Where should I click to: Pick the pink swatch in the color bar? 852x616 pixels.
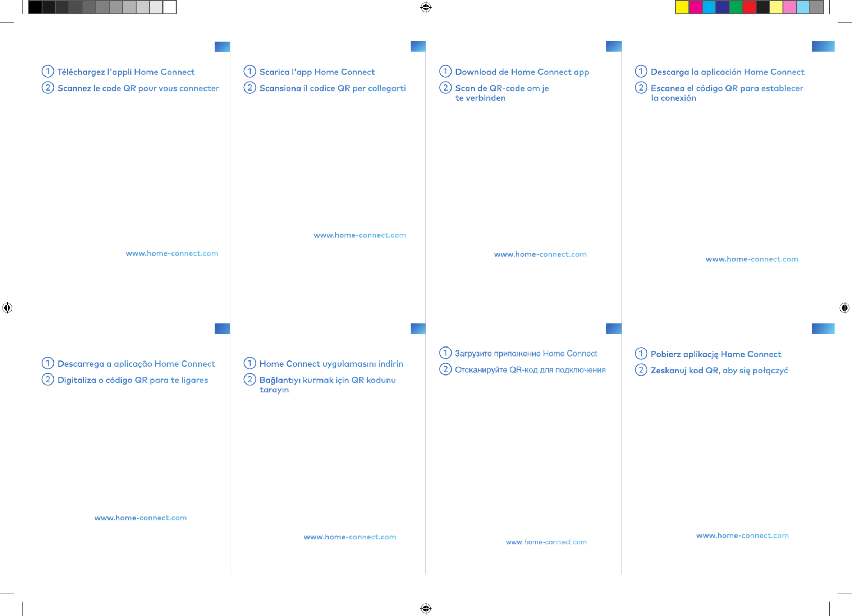coord(790,7)
